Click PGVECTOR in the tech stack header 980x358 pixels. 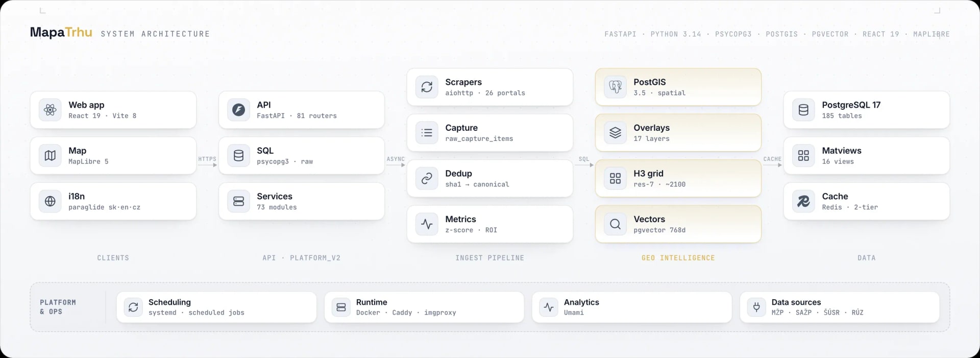tap(830, 34)
